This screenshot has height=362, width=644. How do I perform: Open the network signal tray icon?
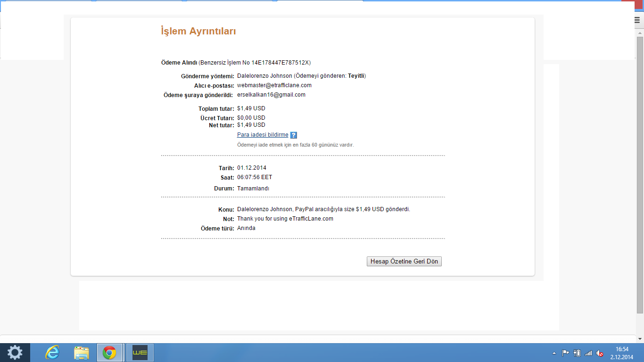(588, 353)
